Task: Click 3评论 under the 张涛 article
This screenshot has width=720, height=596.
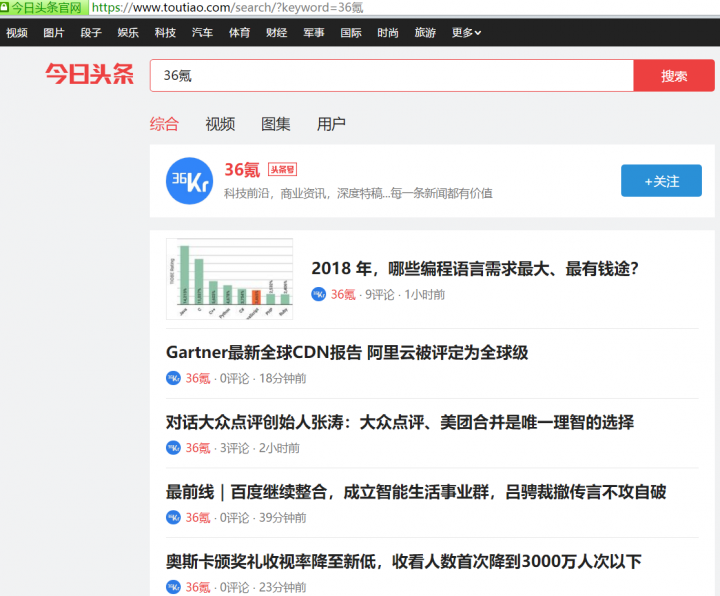Action: (x=235, y=448)
